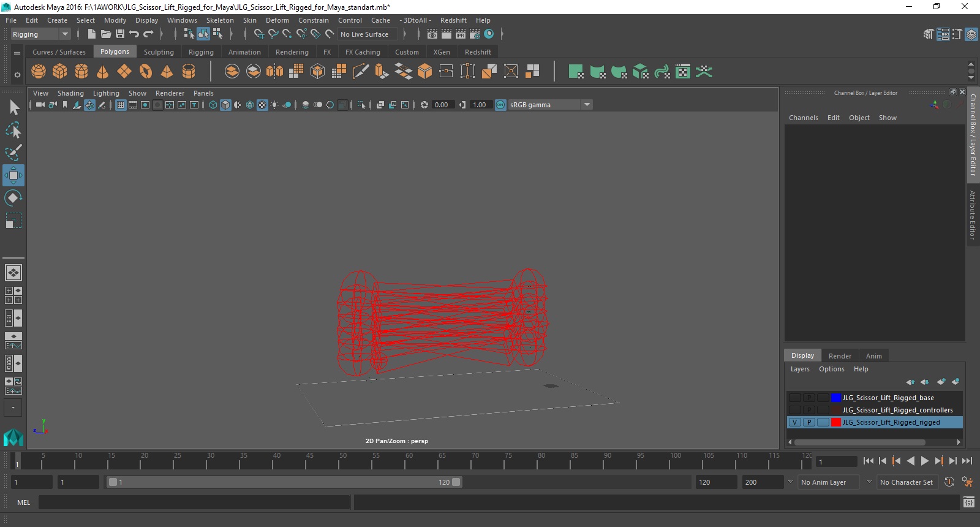The image size is (980, 527).
Task: Create a polygon sphere from the shelf
Action: pos(39,72)
